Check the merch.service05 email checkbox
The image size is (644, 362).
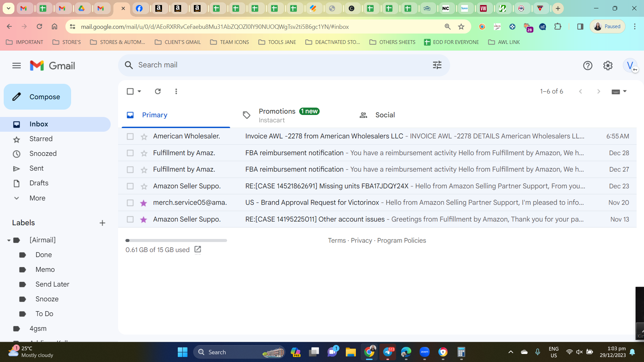pyautogui.click(x=130, y=203)
